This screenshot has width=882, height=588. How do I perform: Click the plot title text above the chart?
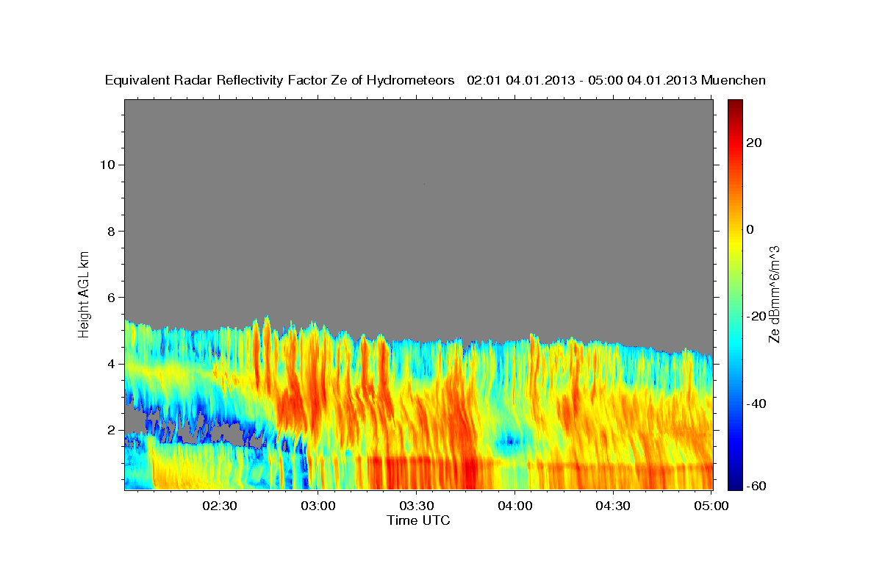click(435, 80)
